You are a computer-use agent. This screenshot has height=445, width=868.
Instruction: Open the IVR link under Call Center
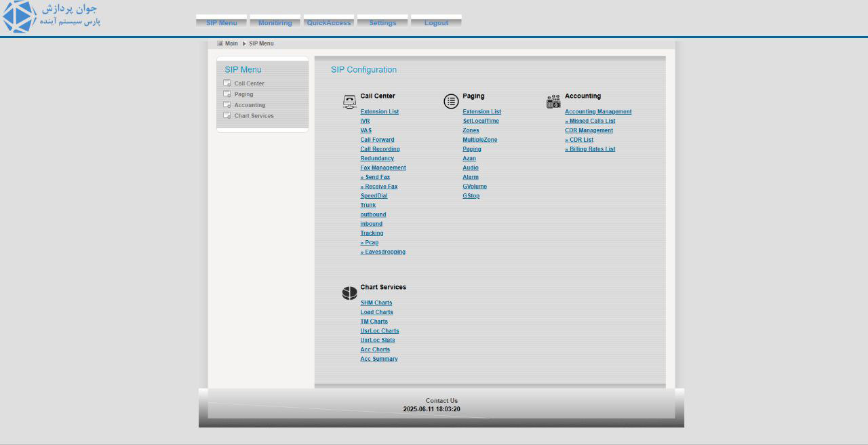[x=365, y=121]
